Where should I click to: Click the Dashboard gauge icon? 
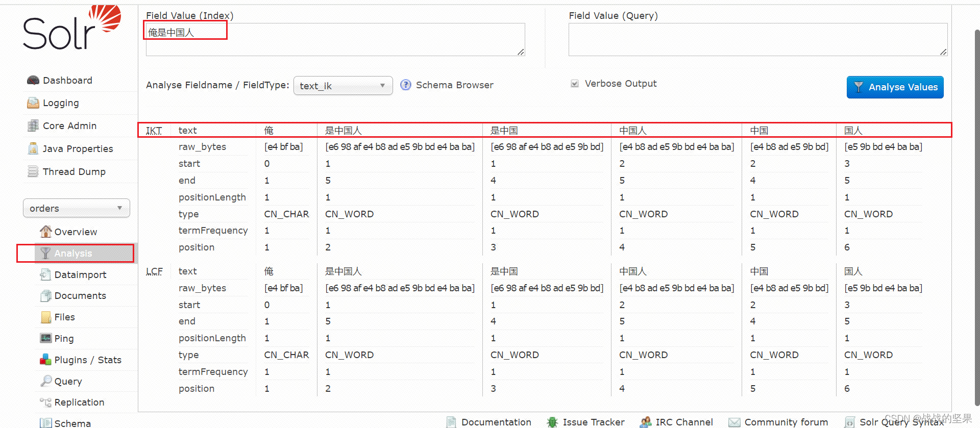(33, 80)
